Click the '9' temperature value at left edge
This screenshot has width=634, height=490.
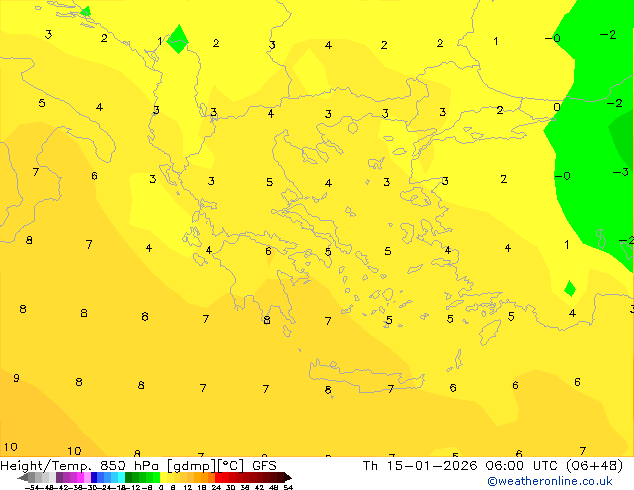click(x=16, y=378)
